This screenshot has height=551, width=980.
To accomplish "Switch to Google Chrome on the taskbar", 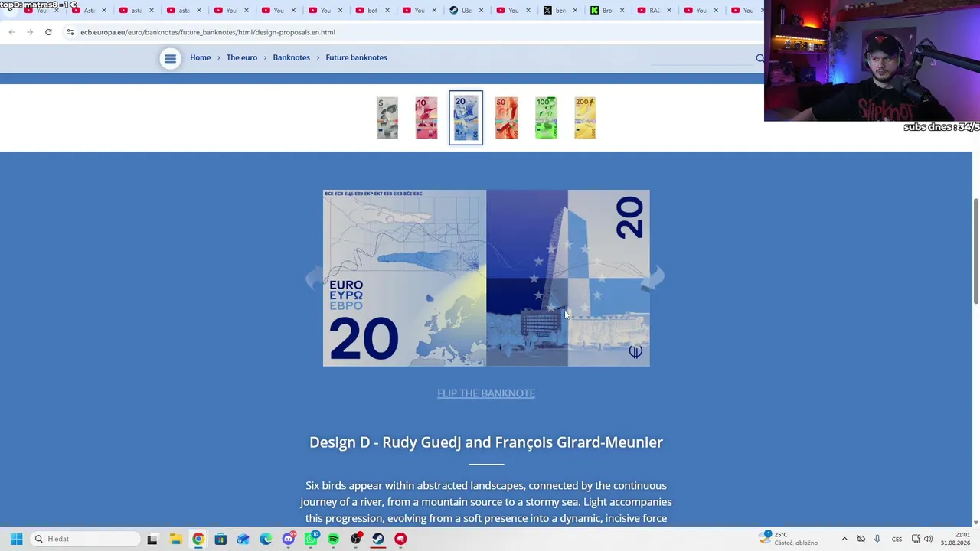I will [x=198, y=539].
